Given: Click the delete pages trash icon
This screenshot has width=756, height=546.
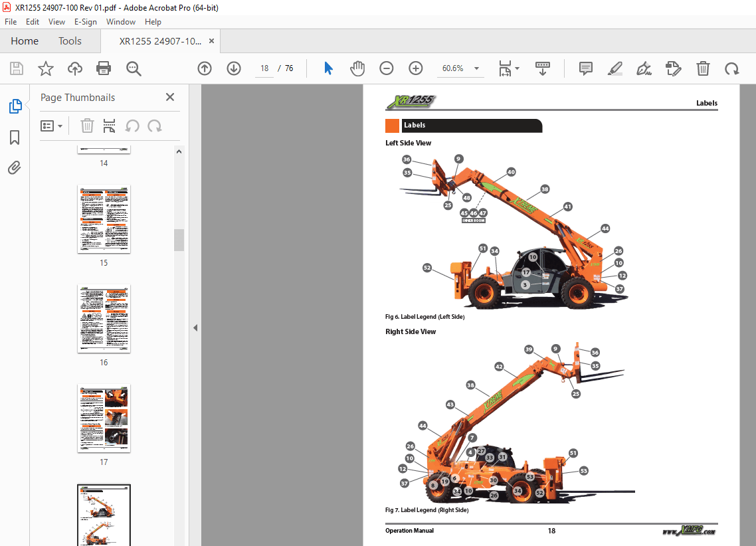Looking at the screenshot, I should tap(703, 68).
